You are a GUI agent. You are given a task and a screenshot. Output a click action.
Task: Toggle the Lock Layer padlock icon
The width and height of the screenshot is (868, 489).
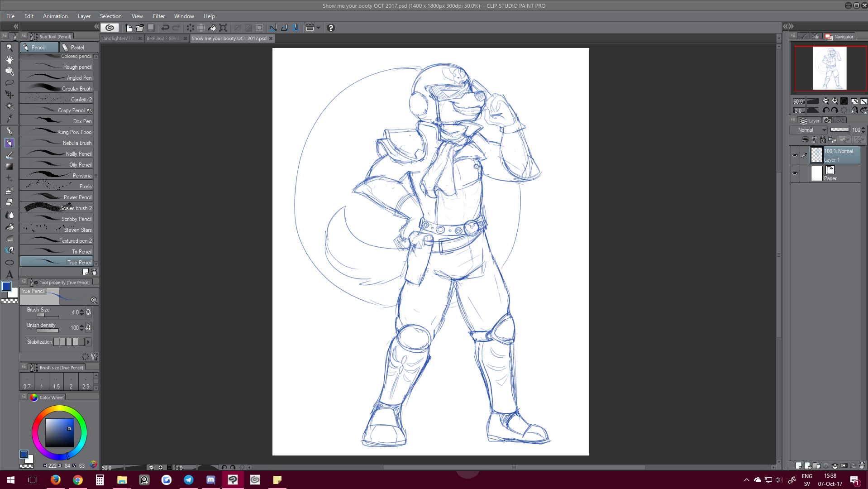(823, 140)
